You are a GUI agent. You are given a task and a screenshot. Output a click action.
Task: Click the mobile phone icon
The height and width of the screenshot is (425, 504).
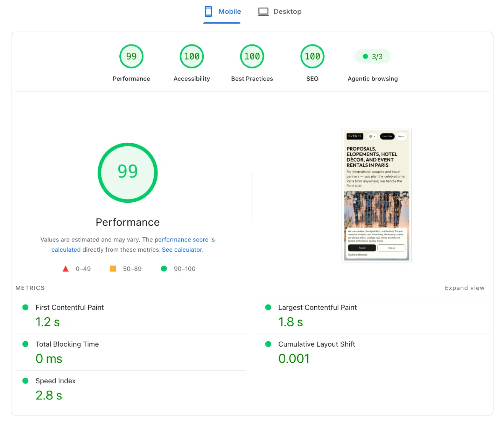click(x=208, y=12)
